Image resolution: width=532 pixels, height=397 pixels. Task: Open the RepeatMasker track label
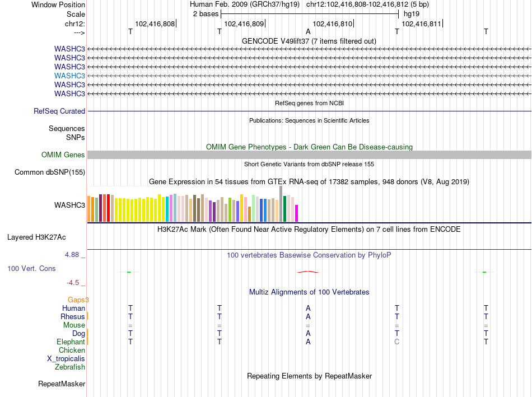(62, 384)
